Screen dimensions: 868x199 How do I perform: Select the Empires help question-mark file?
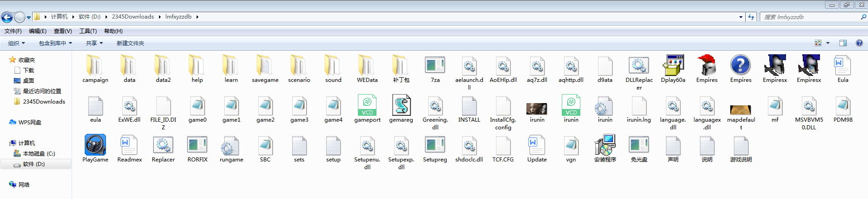(741, 66)
